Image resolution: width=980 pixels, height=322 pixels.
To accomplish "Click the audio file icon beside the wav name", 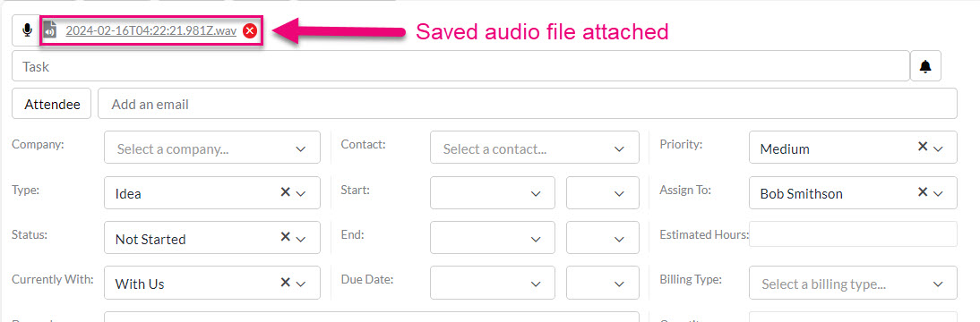I will pos(51,30).
